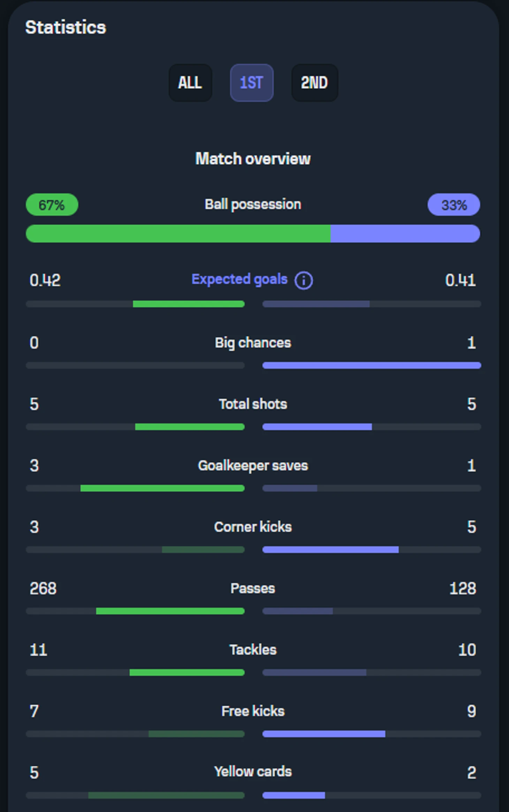Click the Match overview title
The image size is (509, 812).
pos(253,159)
